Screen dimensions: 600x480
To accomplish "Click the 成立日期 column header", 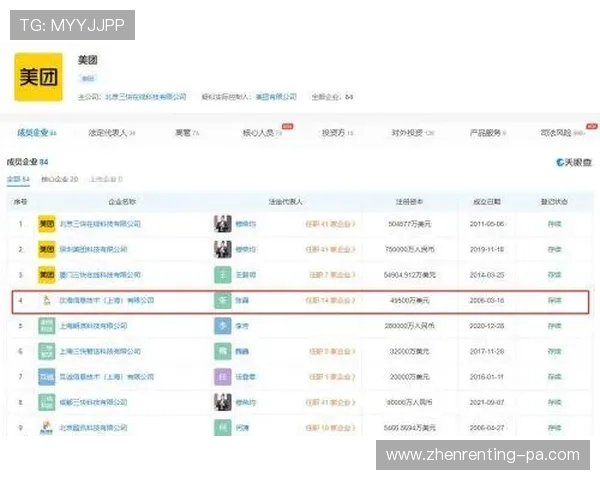I will tap(487, 202).
